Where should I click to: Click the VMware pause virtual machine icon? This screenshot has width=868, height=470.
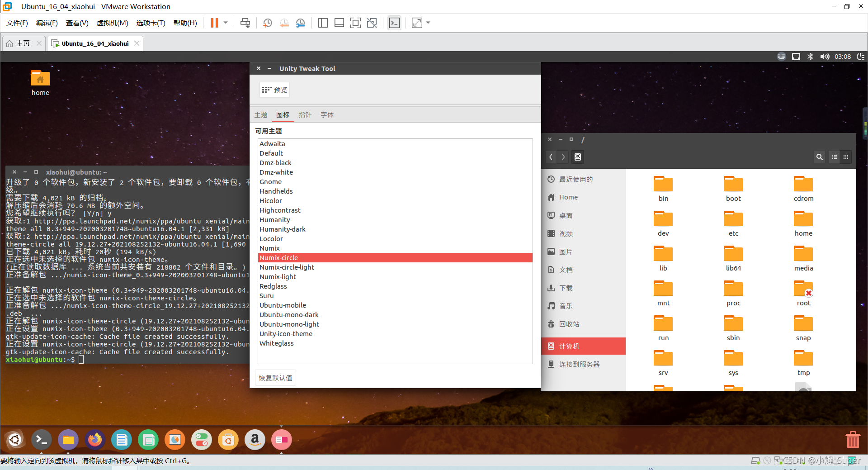(214, 23)
